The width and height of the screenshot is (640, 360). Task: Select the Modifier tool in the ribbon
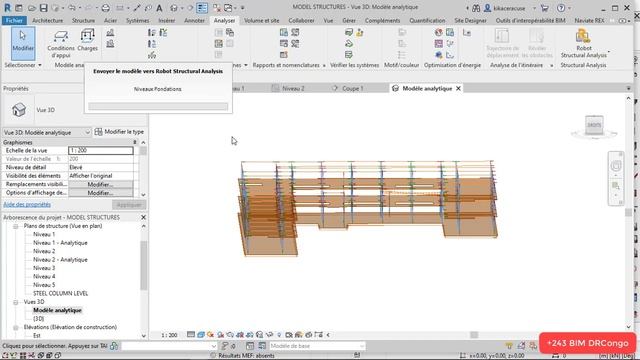coord(22,43)
